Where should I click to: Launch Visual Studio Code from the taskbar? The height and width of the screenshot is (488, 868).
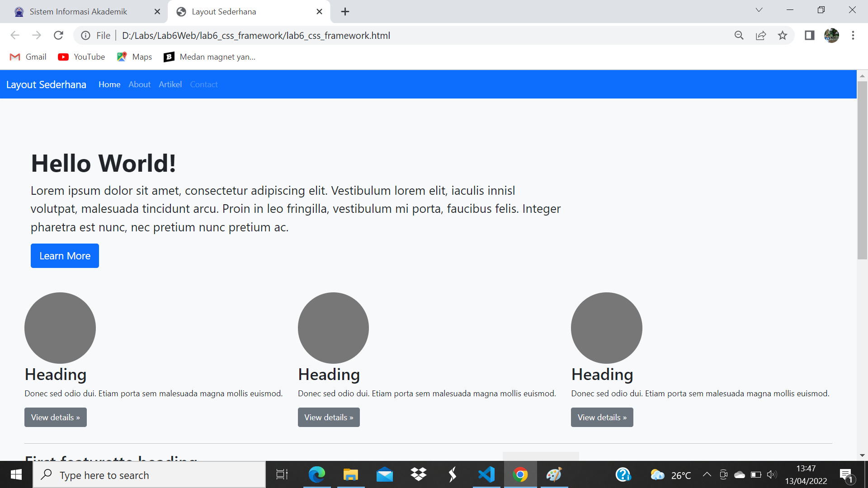pos(486,474)
